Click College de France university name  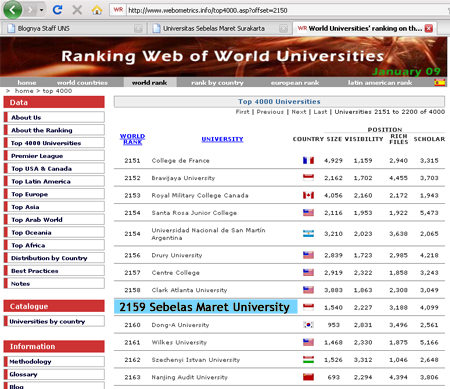coord(180,161)
